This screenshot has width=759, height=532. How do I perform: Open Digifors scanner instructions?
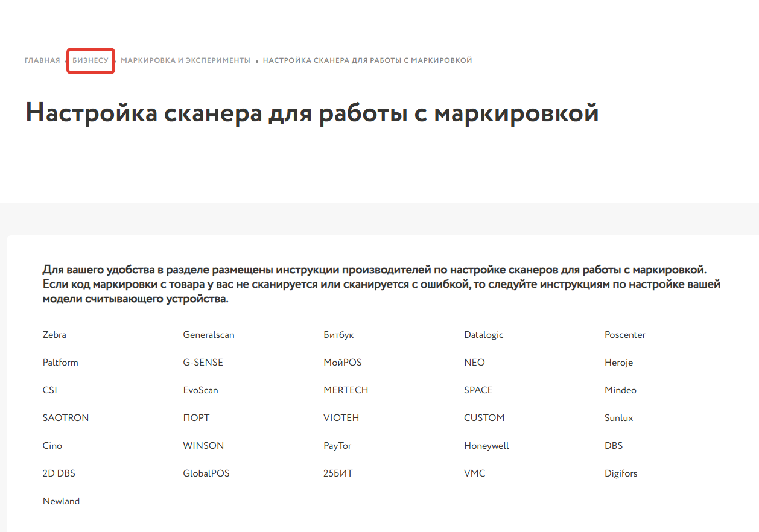point(621,473)
